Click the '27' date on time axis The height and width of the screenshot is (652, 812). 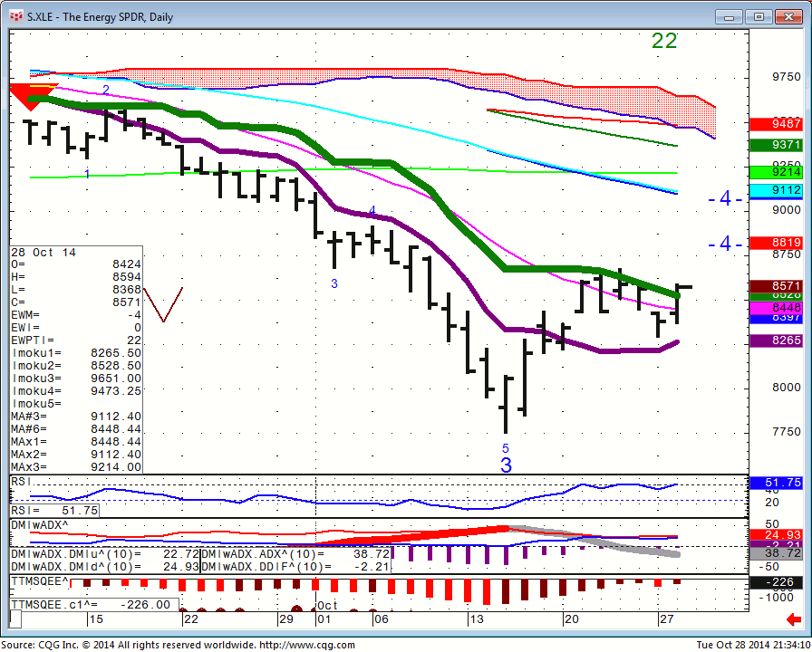666,618
